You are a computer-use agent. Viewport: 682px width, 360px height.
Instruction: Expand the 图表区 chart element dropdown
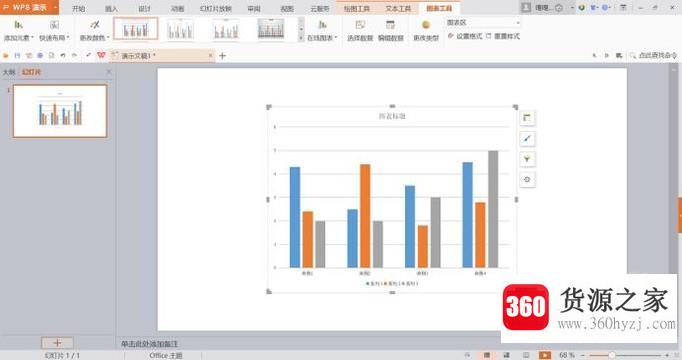(518, 23)
